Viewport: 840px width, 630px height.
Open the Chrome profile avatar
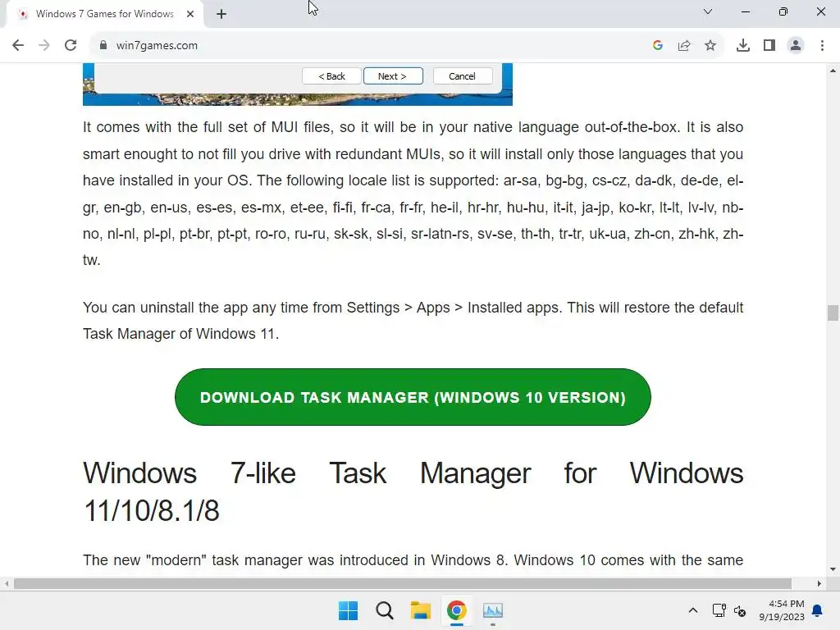coord(796,46)
